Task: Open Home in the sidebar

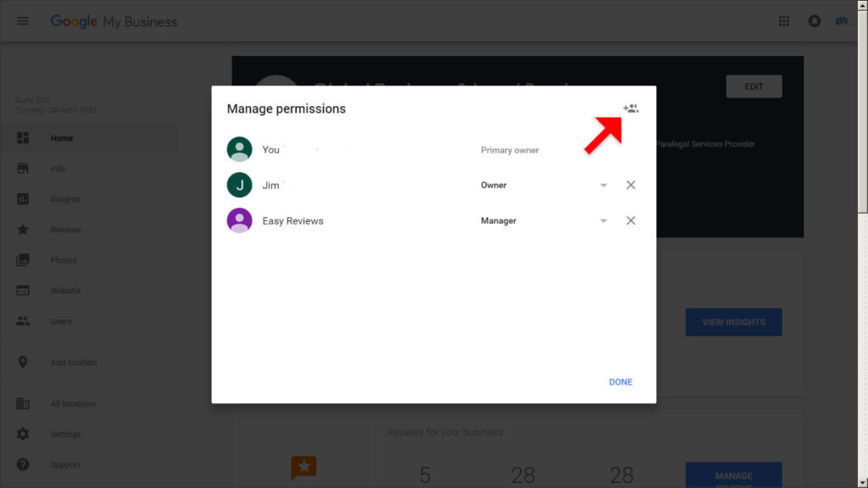Action: pos(90,138)
